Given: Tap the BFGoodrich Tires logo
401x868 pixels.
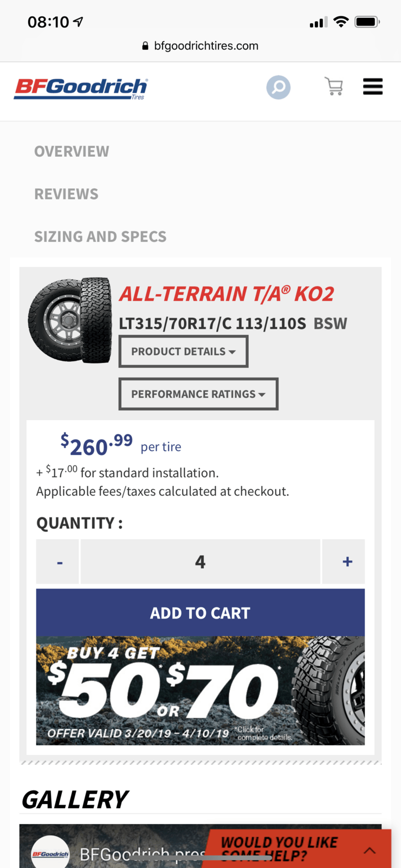Looking at the screenshot, I should pos(81,88).
